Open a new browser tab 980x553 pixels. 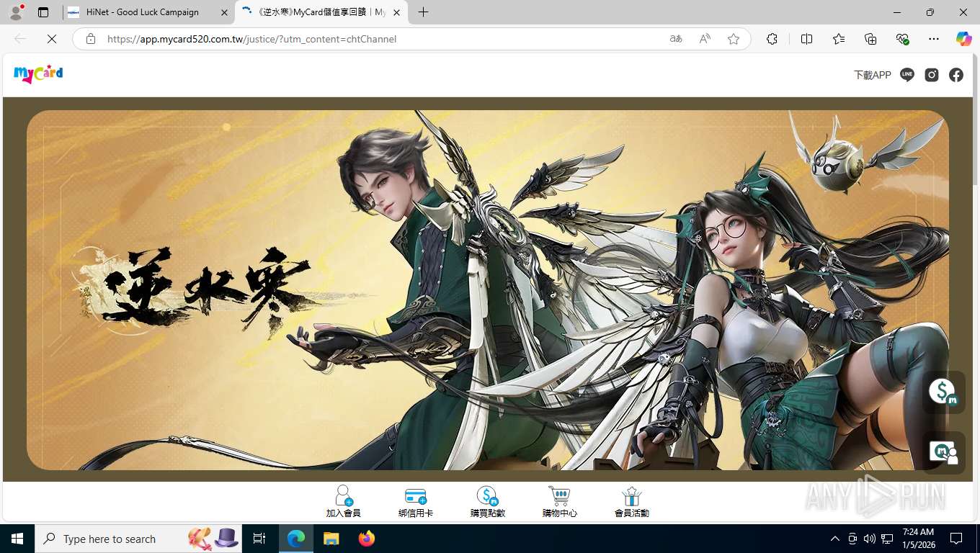pyautogui.click(x=423, y=12)
